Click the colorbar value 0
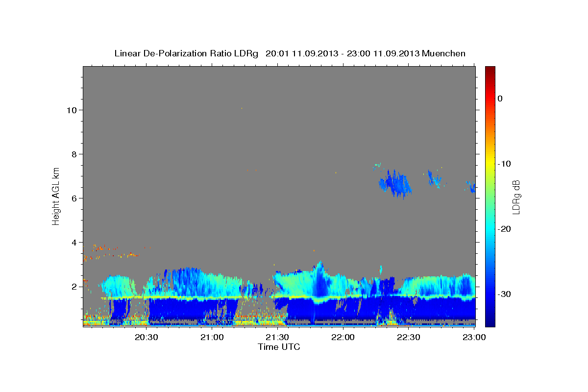588x392 pixels. pos(500,98)
